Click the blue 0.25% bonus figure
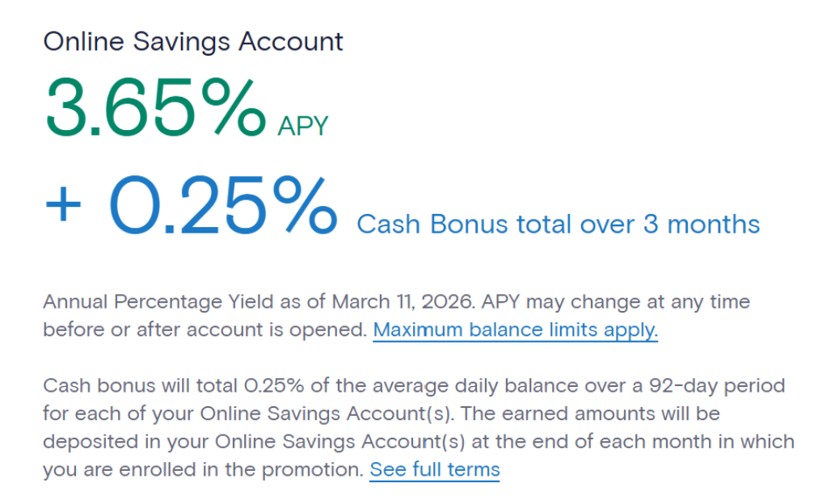Viewport: 818px width, 504px height. point(222,205)
